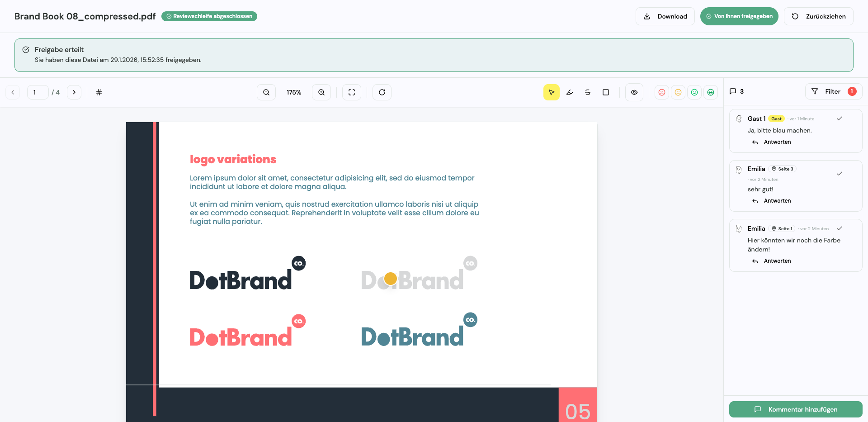Go to the previous page with the chevron
Image resolution: width=868 pixels, height=422 pixels.
(13, 92)
